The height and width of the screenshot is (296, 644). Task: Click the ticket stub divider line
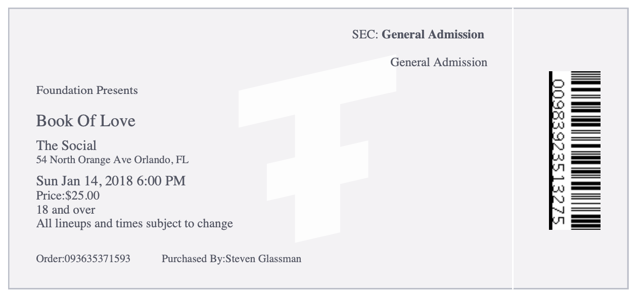click(x=513, y=148)
